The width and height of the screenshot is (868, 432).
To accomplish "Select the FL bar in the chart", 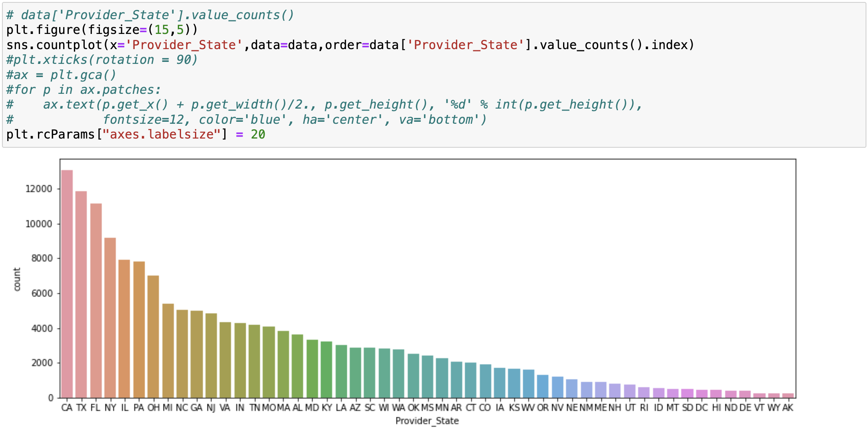I will [x=96, y=300].
